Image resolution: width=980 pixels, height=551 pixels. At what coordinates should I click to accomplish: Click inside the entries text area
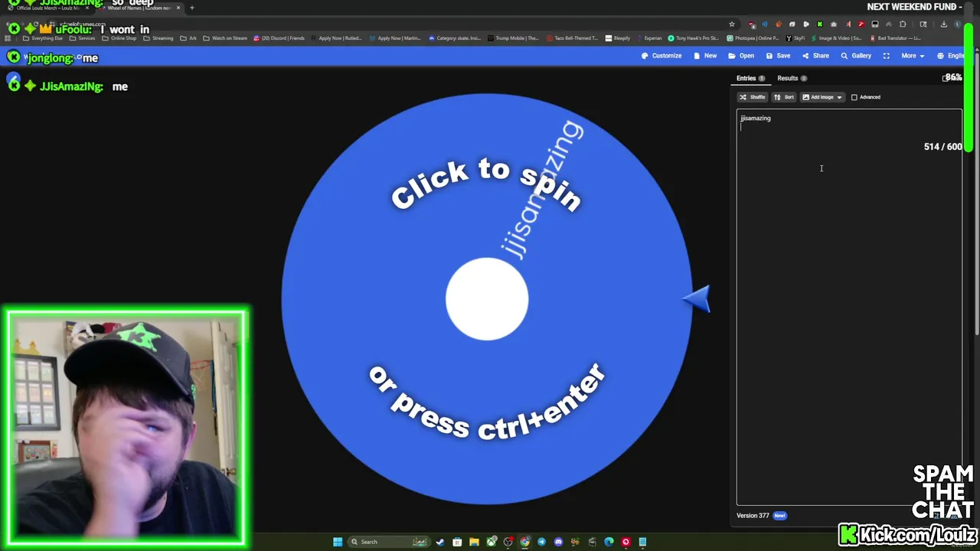pos(849,308)
